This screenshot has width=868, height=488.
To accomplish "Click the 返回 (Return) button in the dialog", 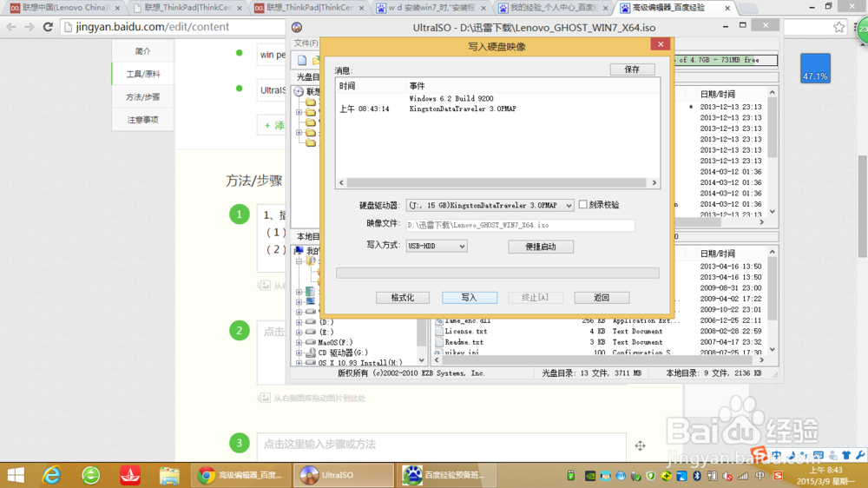I will click(602, 298).
